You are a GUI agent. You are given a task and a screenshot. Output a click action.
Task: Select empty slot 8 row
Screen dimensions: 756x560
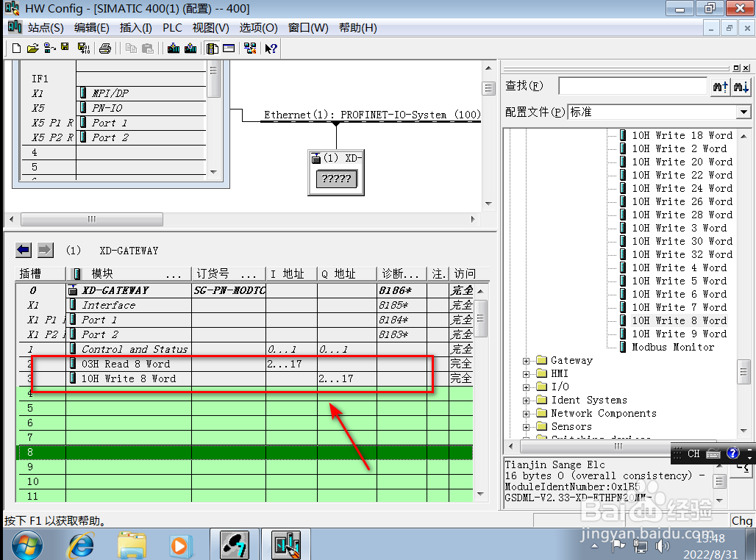tap(244, 452)
